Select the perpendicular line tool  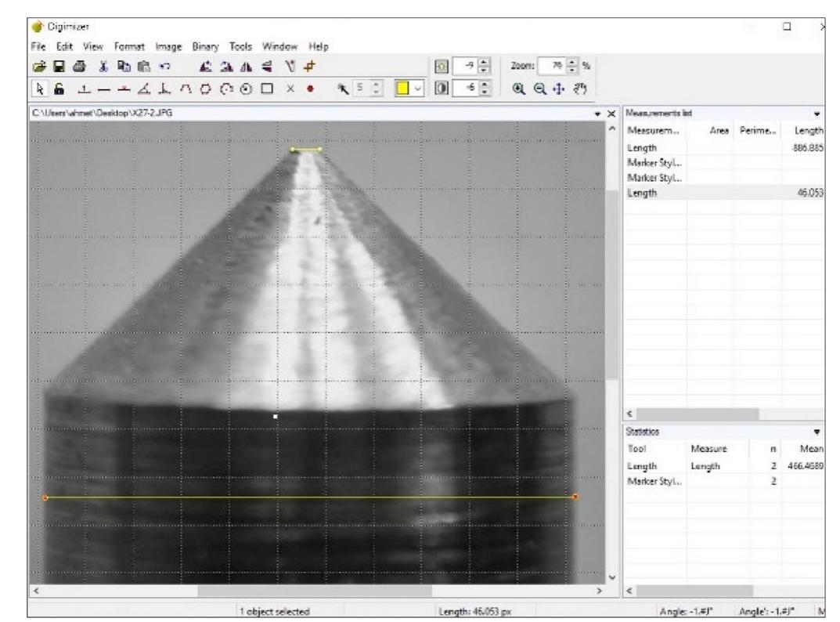[x=164, y=89]
